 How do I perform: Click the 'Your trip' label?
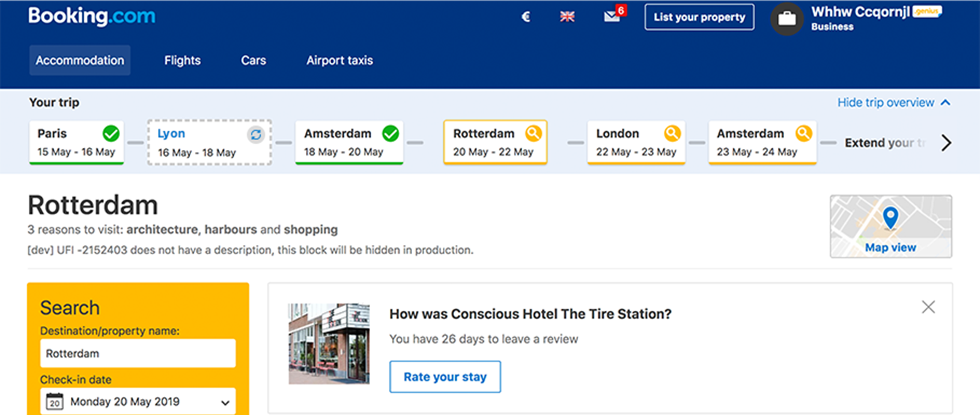pos(54,102)
